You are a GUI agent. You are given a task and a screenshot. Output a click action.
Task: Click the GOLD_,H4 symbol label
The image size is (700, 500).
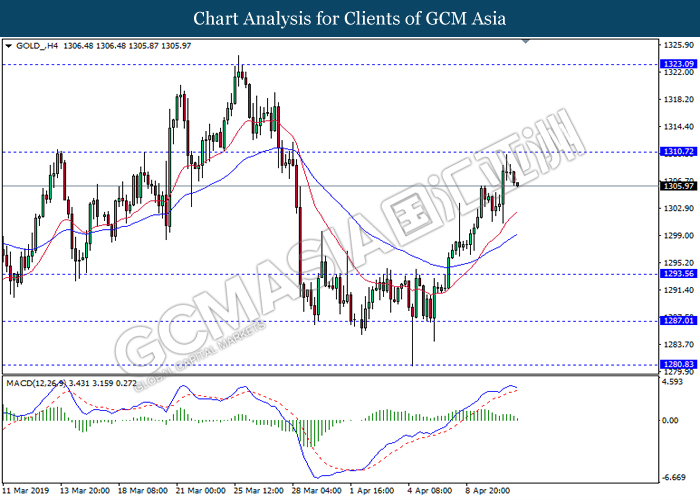[37, 46]
